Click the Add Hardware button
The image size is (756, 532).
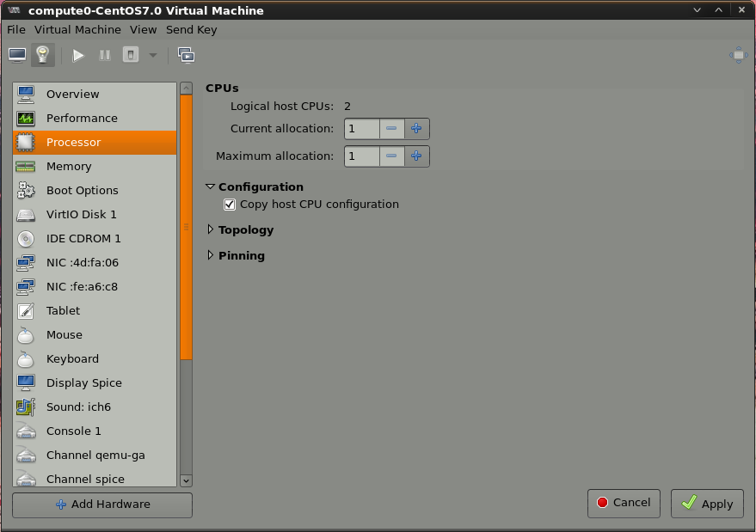coord(102,504)
